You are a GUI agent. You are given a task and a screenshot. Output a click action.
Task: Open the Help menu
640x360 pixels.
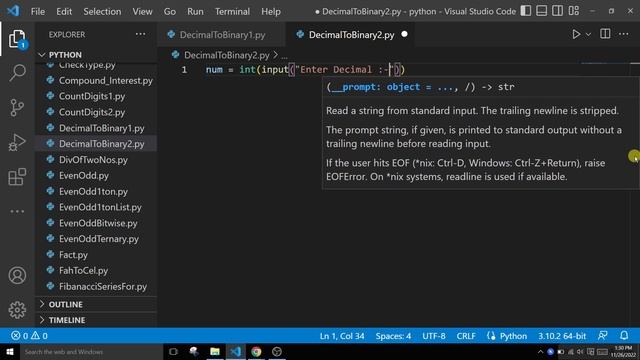pyautogui.click(x=271, y=11)
